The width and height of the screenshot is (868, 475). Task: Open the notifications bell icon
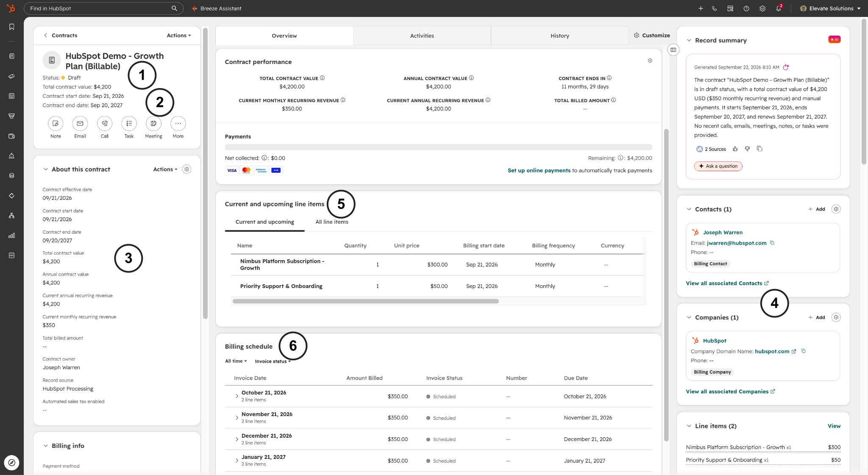point(779,8)
